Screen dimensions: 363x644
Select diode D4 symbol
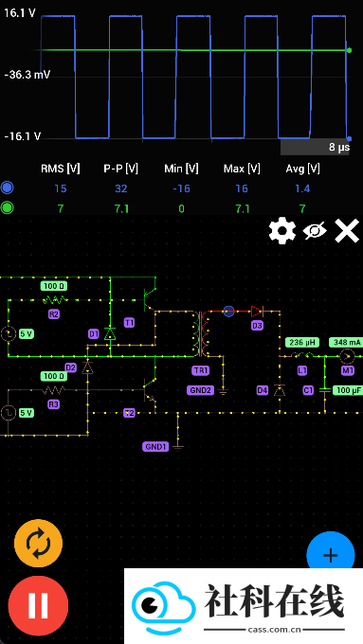(280, 390)
